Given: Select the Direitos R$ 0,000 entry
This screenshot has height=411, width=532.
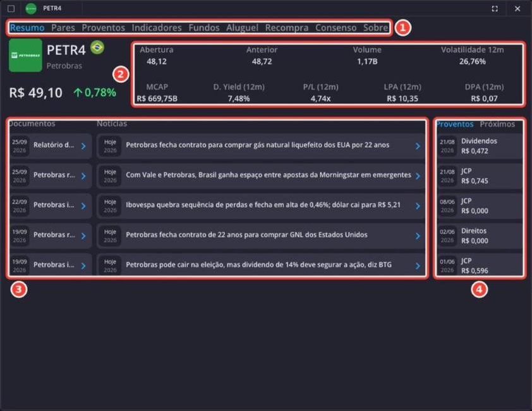Looking at the screenshot, I should click(x=480, y=236).
